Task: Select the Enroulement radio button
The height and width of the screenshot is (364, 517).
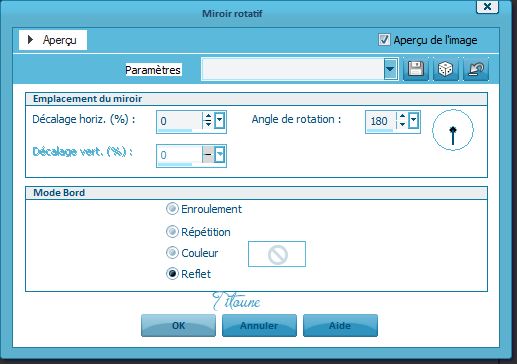Action: coord(172,209)
